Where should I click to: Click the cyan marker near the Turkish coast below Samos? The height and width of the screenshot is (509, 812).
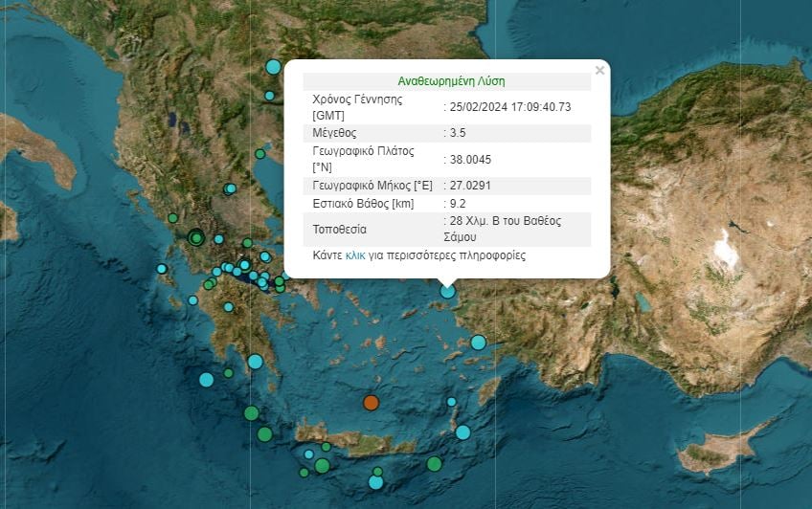click(478, 342)
